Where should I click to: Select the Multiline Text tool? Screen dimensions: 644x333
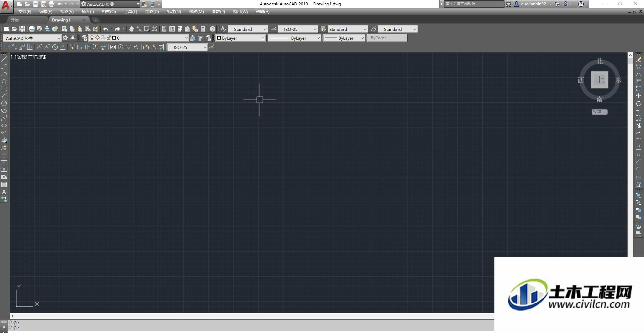click(4, 192)
